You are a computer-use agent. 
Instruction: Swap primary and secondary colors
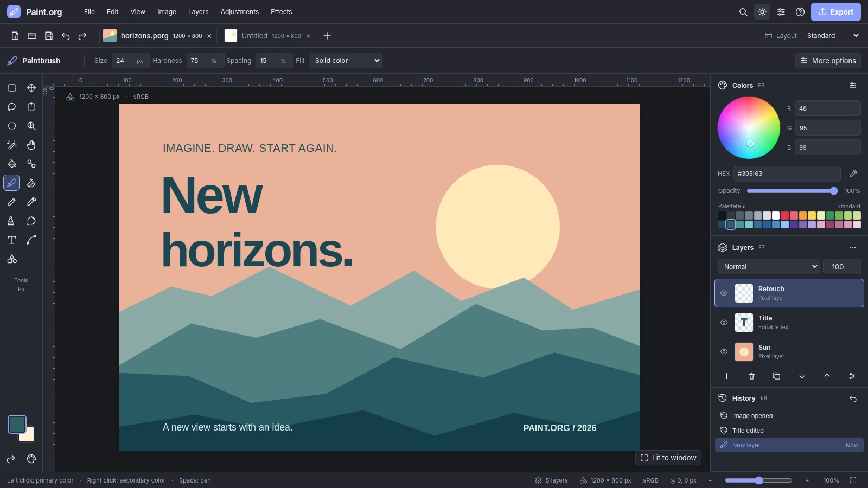[x=11, y=459]
